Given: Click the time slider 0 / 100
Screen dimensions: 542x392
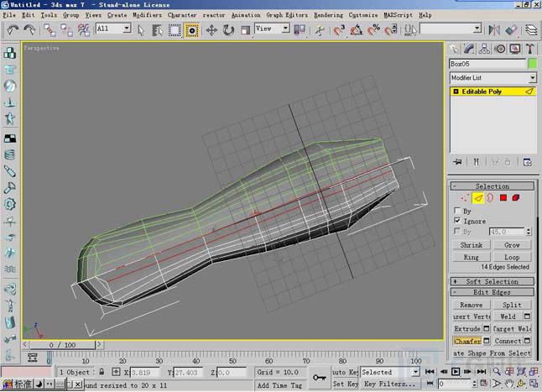Looking at the screenshot, I should click(x=62, y=345).
